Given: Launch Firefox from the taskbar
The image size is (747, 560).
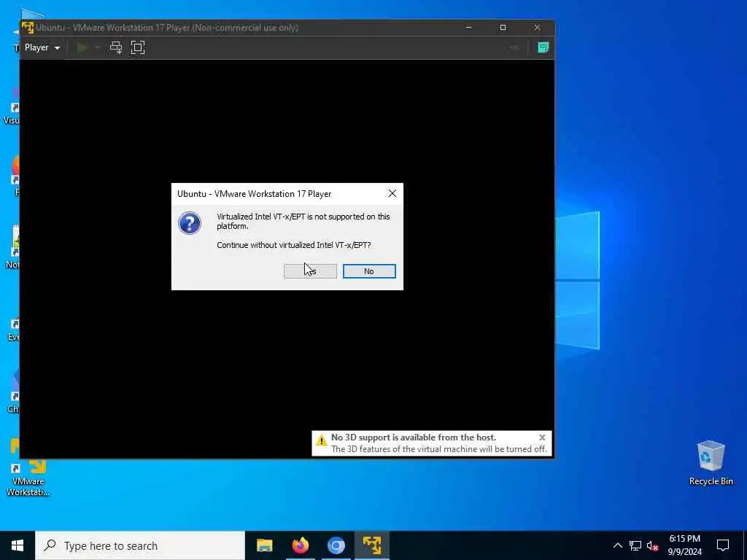Looking at the screenshot, I should [300, 545].
